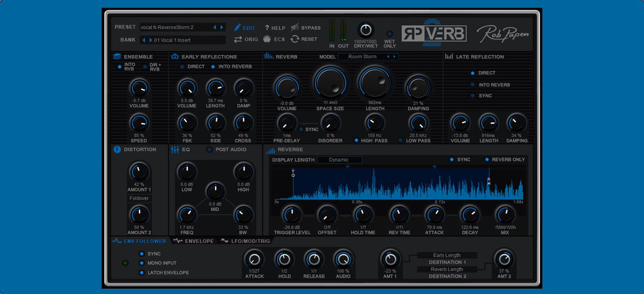The image size is (644, 294).
Task: Click the green envelope follower indicator light
Action: pyautogui.click(x=125, y=263)
